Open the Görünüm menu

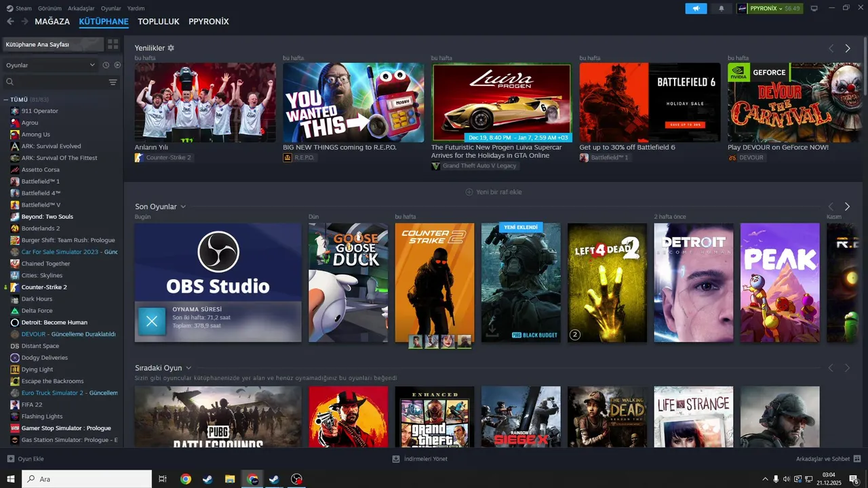pyautogui.click(x=50, y=8)
